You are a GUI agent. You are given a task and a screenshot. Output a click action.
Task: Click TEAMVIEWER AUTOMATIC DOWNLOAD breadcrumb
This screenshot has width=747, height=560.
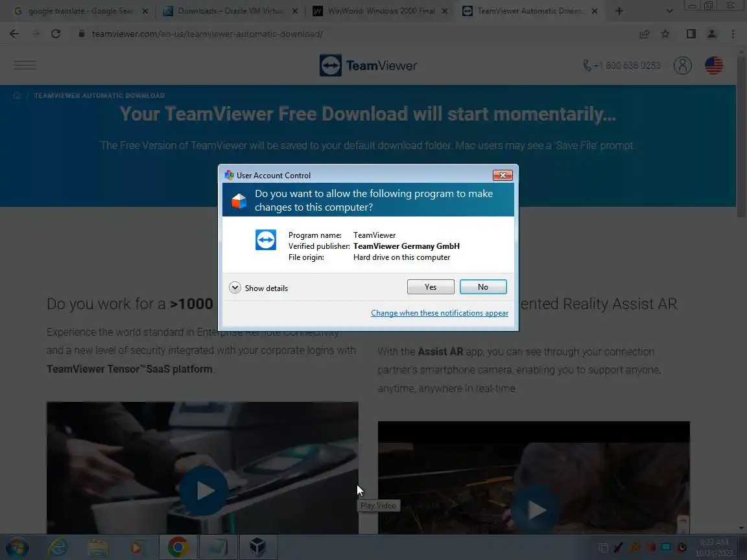(99, 96)
